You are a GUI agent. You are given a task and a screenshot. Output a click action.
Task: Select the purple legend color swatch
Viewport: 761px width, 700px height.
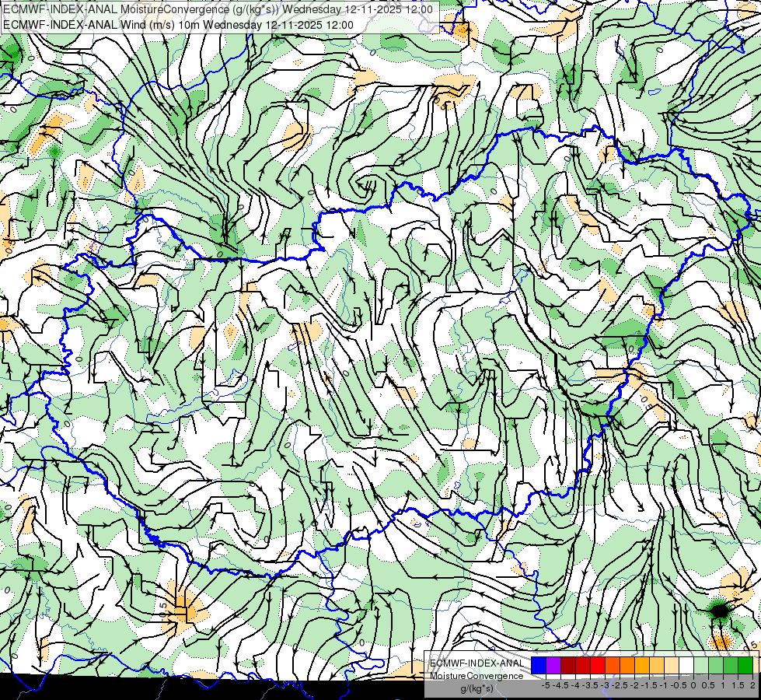tap(553, 665)
